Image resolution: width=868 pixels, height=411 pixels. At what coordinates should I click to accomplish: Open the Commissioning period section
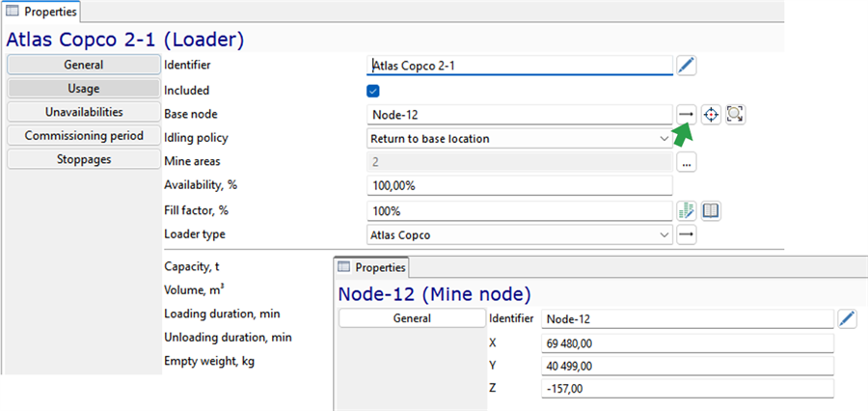coord(84,136)
